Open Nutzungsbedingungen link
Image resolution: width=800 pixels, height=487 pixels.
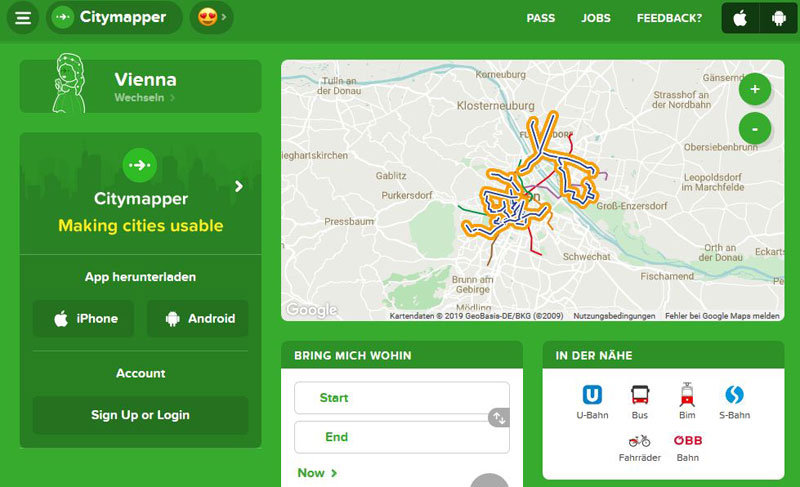click(614, 316)
